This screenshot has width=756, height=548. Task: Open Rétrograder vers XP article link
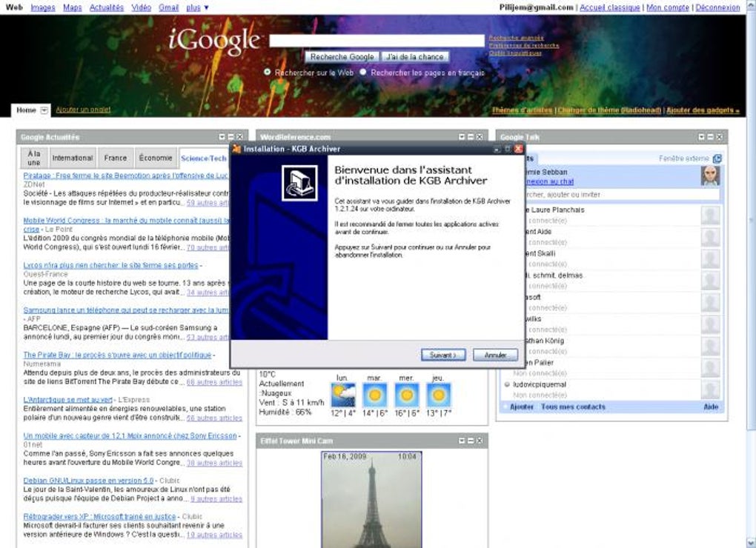(100, 517)
